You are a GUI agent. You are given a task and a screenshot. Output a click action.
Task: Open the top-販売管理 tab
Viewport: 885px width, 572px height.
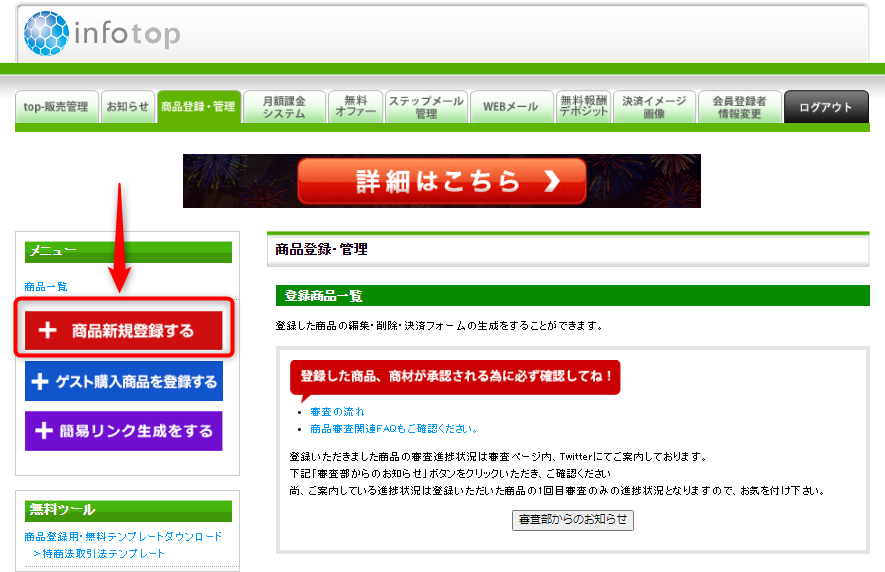[x=56, y=107]
